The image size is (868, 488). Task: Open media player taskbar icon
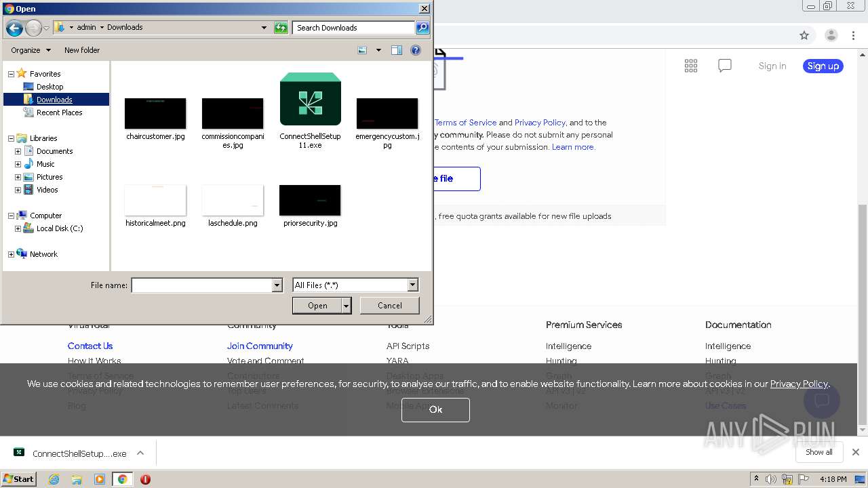click(100, 479)
